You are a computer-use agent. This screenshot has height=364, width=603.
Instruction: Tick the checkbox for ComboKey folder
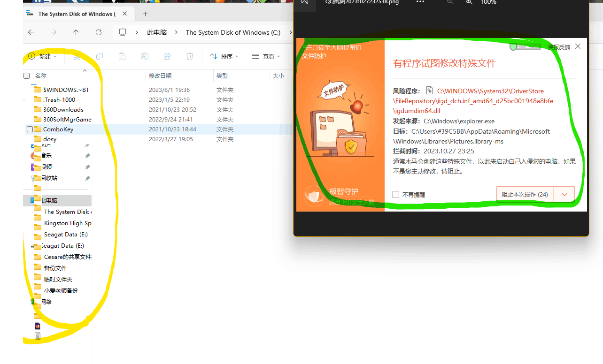[30, 129]
